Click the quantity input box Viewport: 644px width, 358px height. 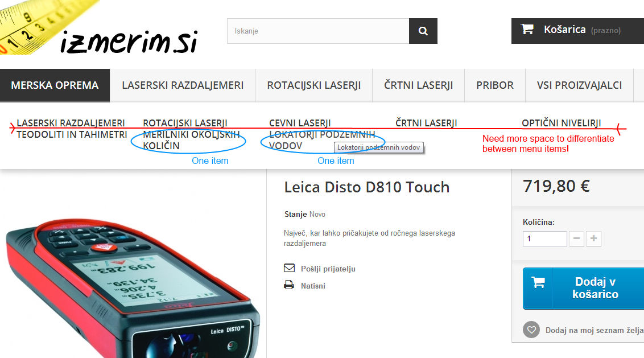coord(544,239)
